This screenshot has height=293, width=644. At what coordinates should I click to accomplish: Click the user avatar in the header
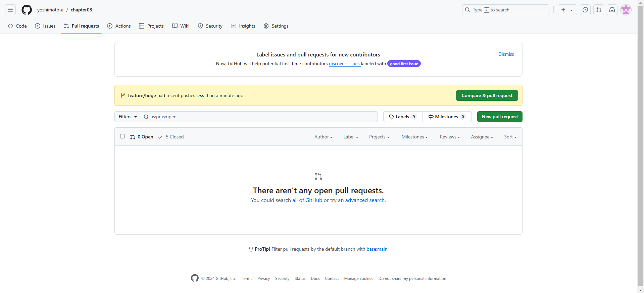click(x=626, y=10)
